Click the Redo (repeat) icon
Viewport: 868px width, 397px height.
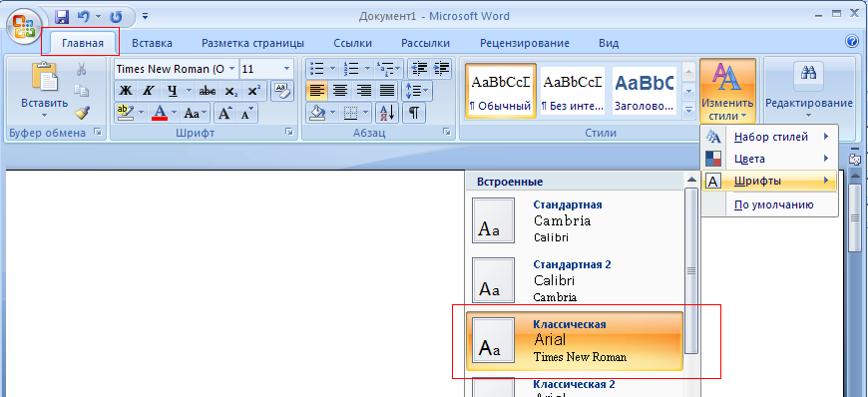[x=116, y=16]
